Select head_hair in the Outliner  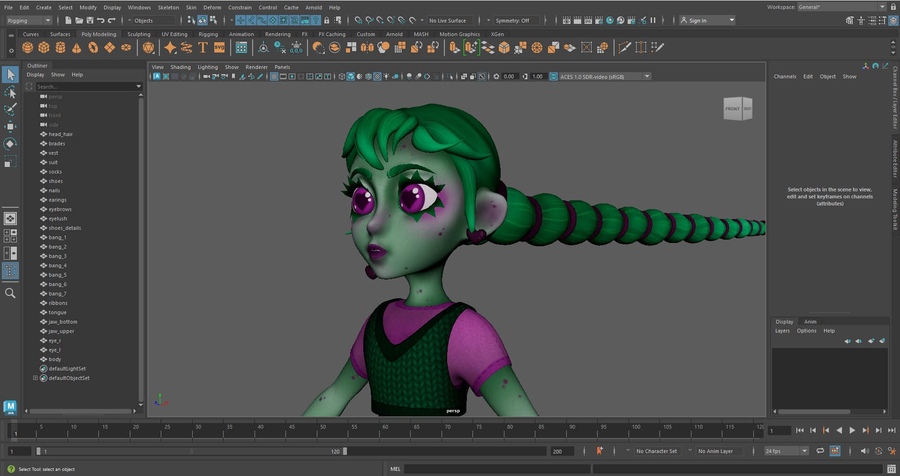[60, 134]
